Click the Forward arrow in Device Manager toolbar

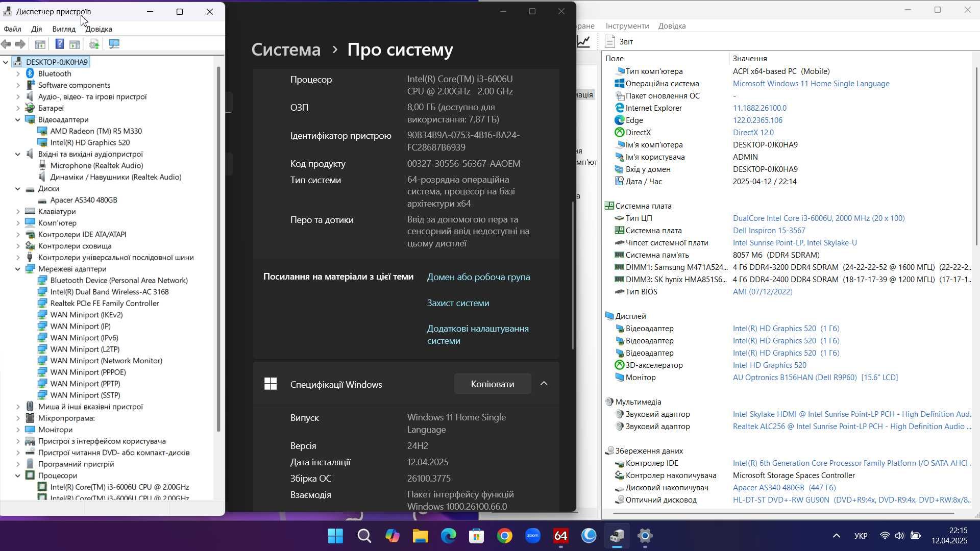(20, 44)
